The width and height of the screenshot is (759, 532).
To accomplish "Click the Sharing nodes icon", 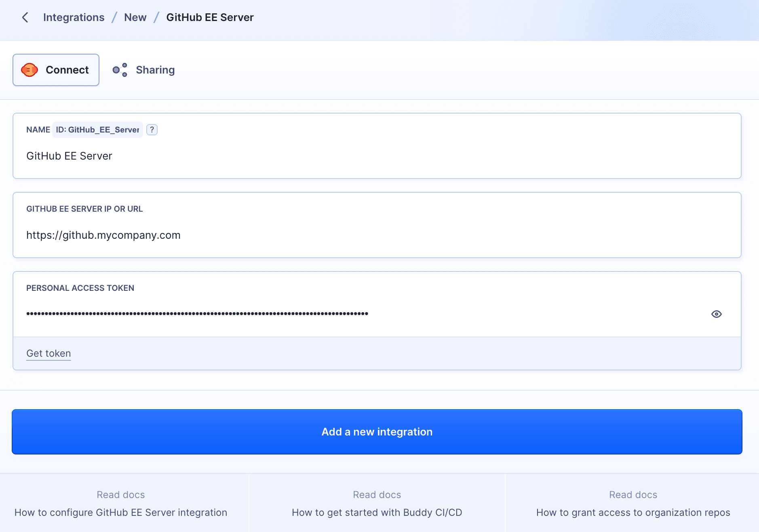I will coord(120,70).
